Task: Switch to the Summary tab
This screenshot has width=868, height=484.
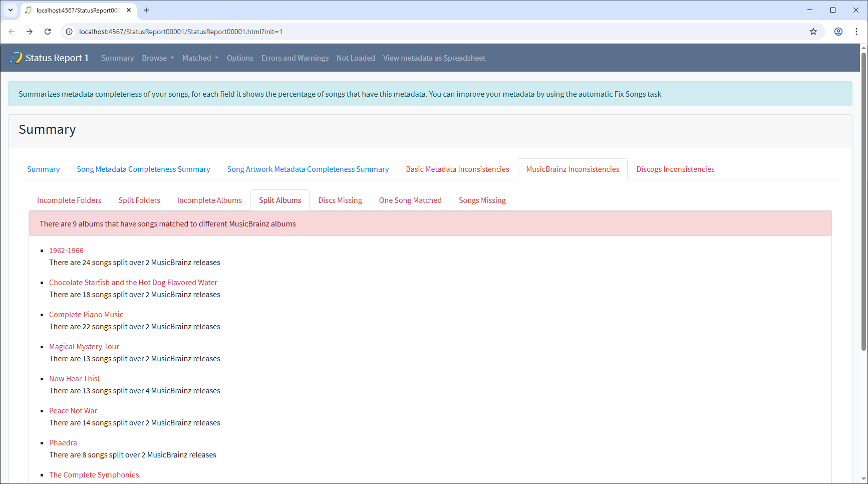Action: click(44, 169)
